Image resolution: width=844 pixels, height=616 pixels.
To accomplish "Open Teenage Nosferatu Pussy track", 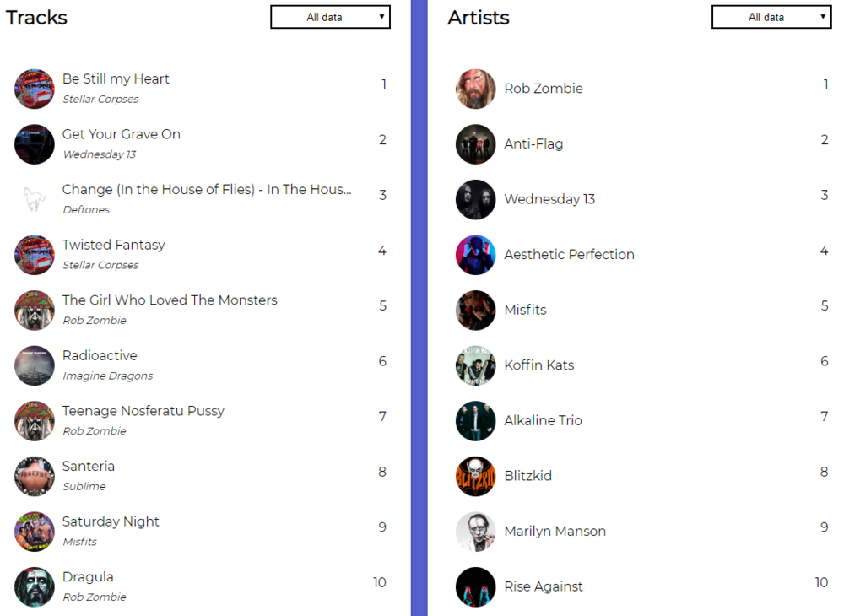I will coord(143,411).
